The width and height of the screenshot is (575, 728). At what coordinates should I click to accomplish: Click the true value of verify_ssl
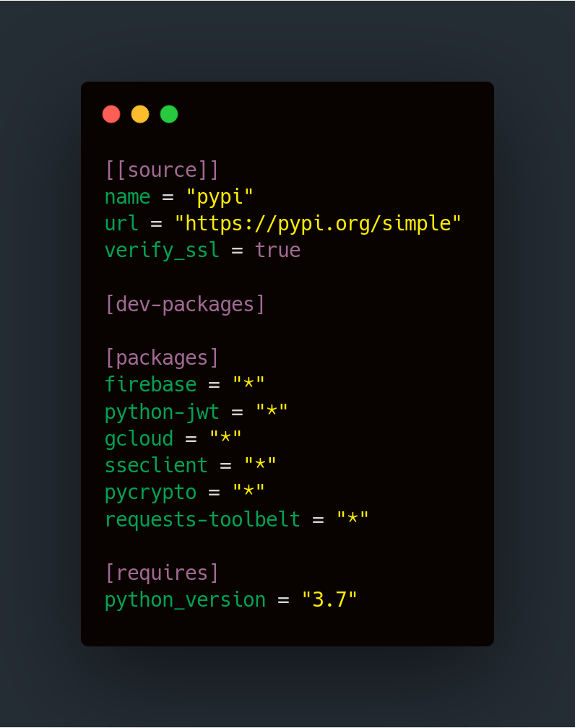277,250
